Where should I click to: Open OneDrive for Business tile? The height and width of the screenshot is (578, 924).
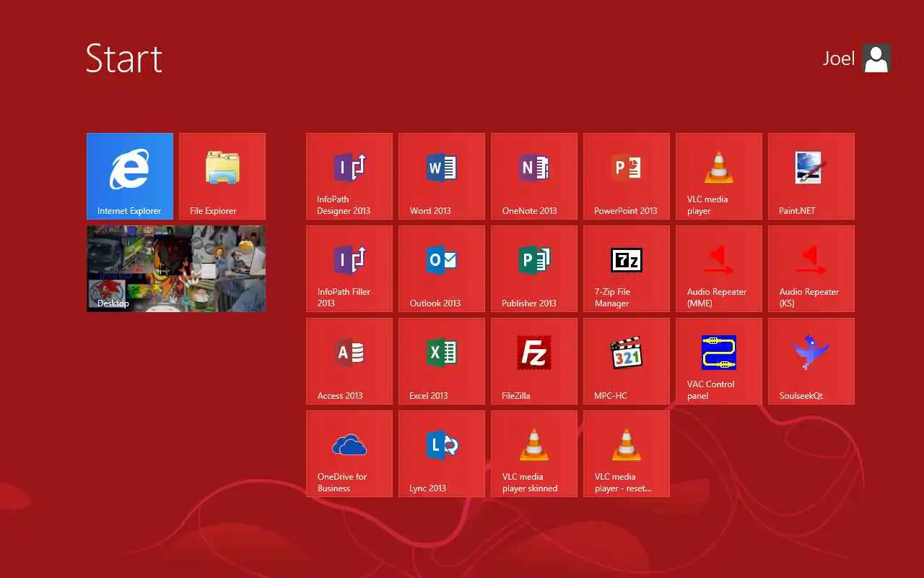(x=349, y=454)
